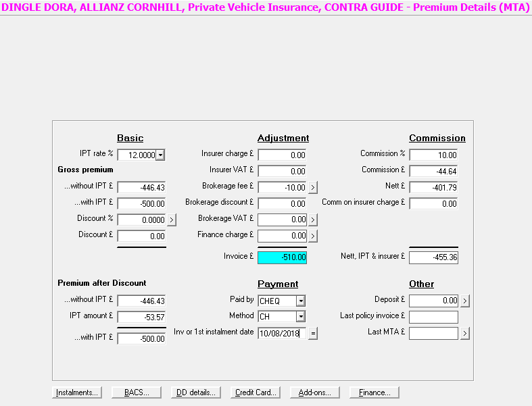Image resolution: width=532 pixels, height=406 pixels.
Task: Open the Add-ons... dialog
Action: tap(315, 392)
